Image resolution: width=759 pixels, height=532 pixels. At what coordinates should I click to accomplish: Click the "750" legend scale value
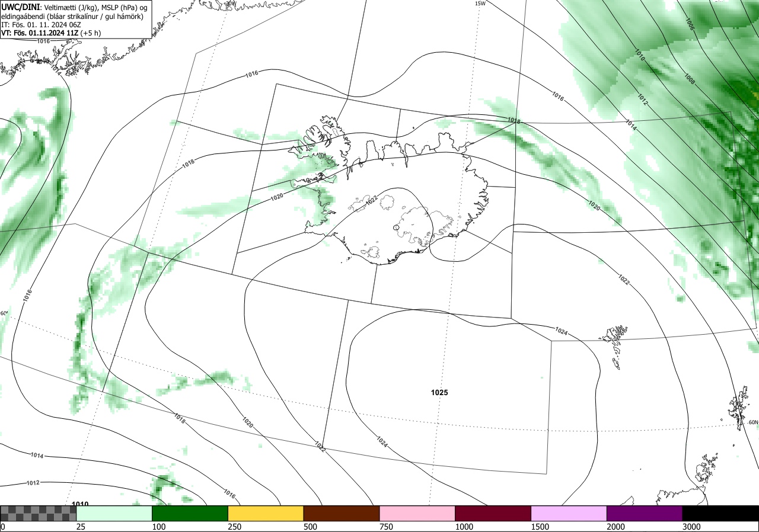tap(387, 527)
